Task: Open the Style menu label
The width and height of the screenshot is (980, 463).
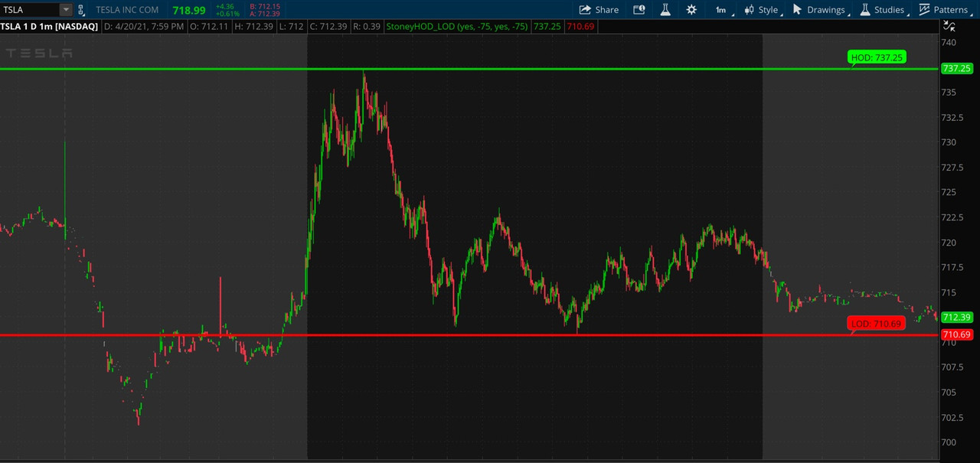Action: [768, 10]
